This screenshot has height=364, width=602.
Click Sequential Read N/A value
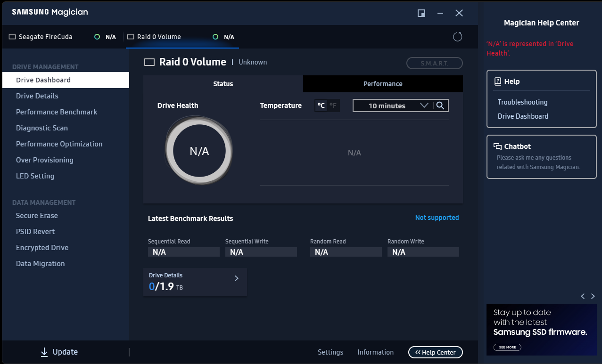click(x=184, y=252)
